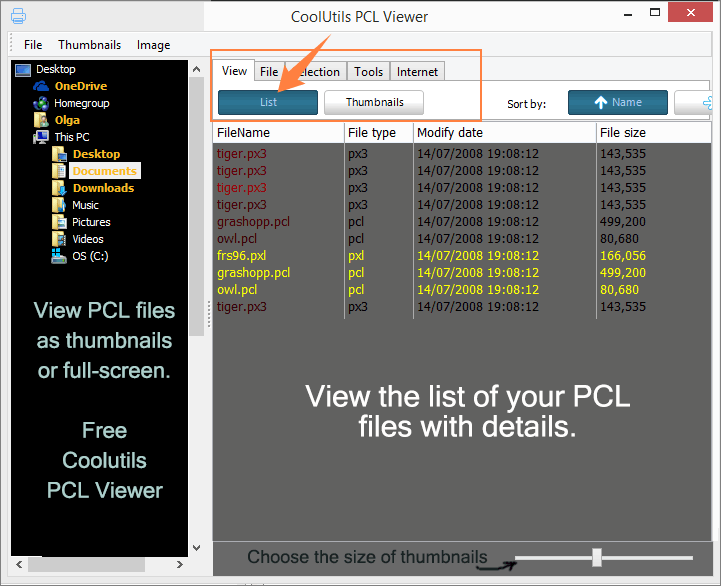Click left arrow of horizontal scrollbar

(x=19, y=564)
